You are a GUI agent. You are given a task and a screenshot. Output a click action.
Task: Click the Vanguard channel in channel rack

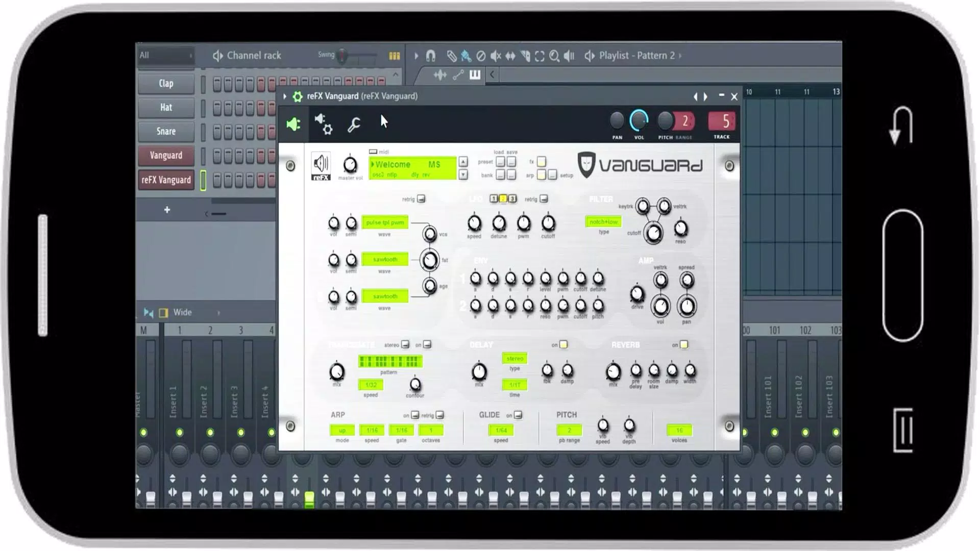pos(165,155)
